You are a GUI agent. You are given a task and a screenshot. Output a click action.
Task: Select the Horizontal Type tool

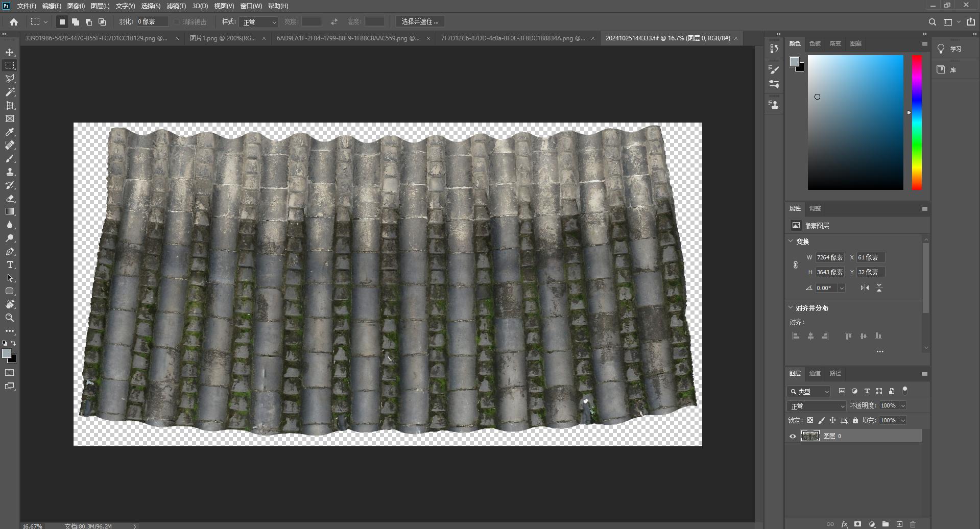point(10,264)
